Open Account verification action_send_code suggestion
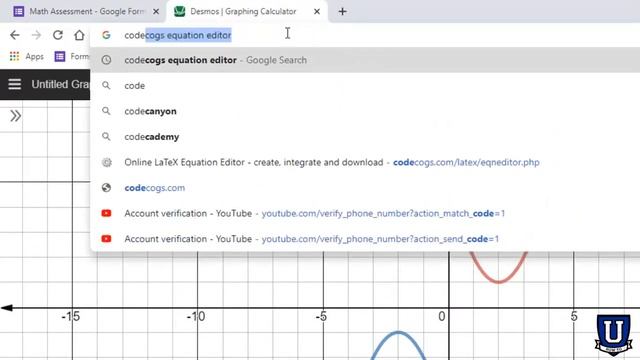 click(365, 239)
